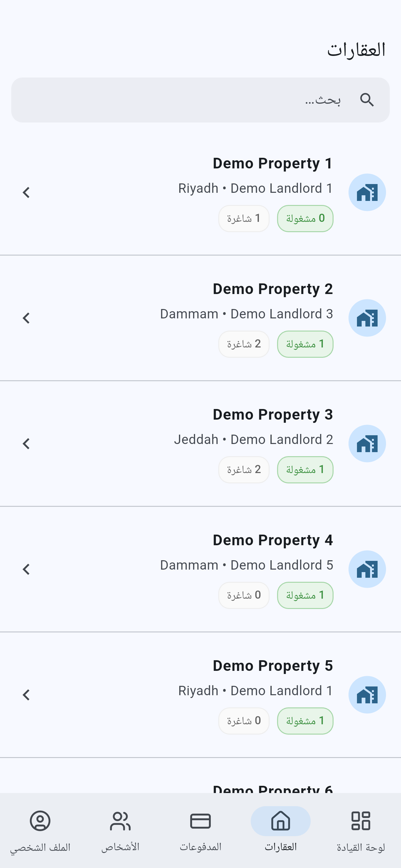Open the Demo Property 3 title
The height and width of the screenshot is (868, 401).
273,414
